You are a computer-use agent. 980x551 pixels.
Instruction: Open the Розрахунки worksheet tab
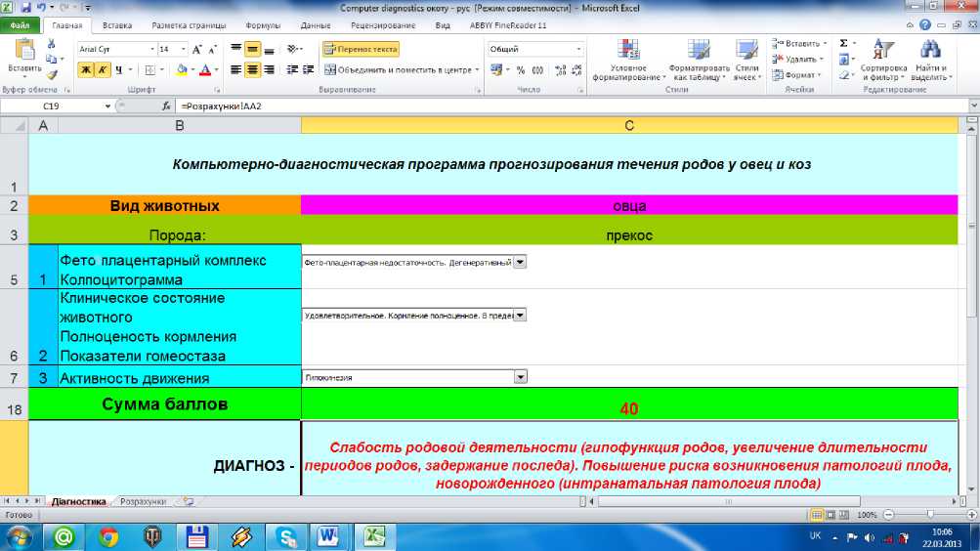(143, 501)
